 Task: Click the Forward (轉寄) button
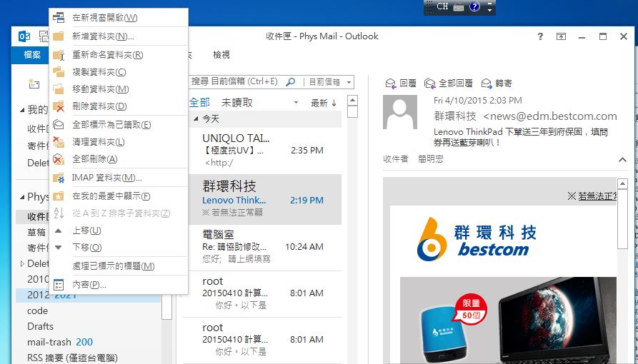[x=497, y=84]
